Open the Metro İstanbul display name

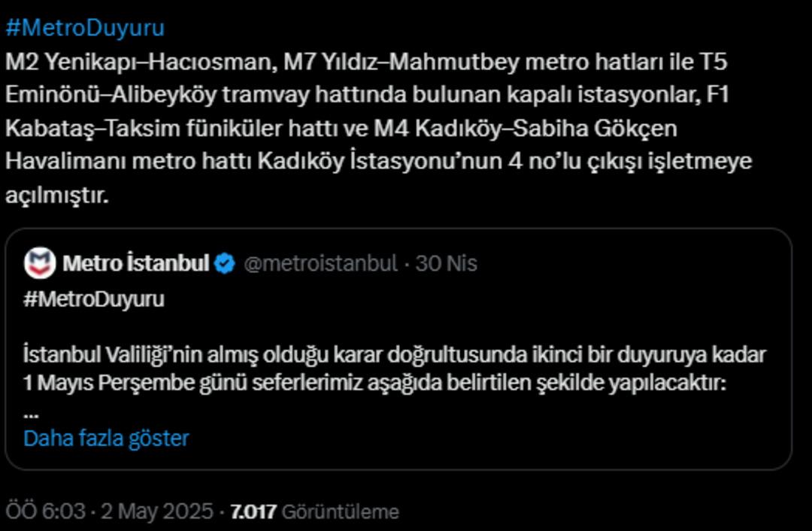click(x=135, y=264)
